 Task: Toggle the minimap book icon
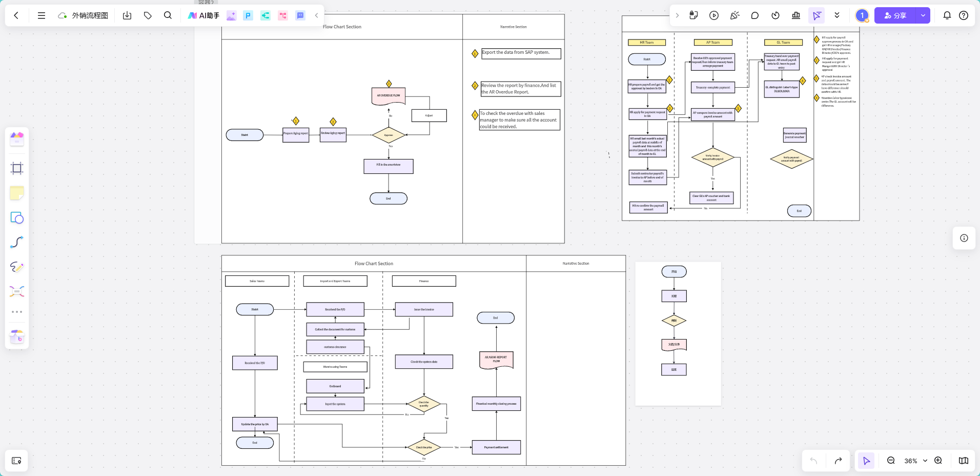[964, 461]
